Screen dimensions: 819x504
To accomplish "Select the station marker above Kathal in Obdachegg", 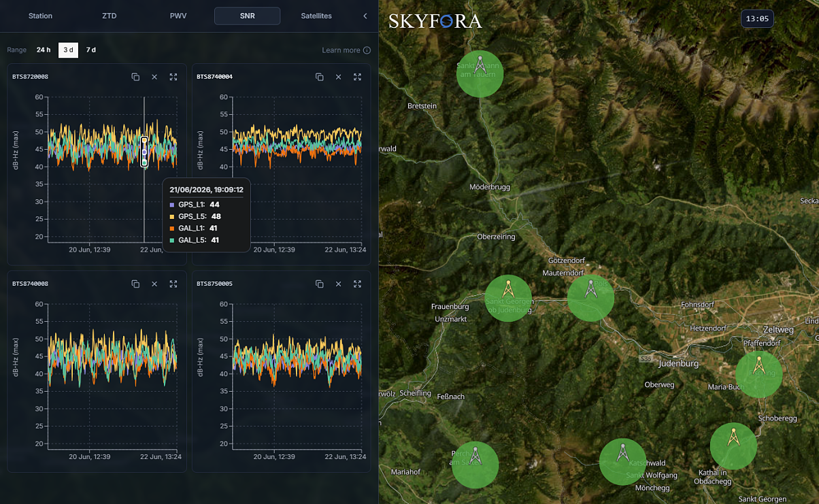I will [733, 446].
